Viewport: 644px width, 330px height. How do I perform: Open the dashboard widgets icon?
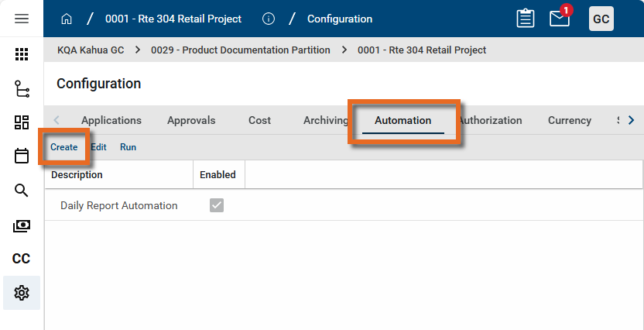[x=22, y=122]
